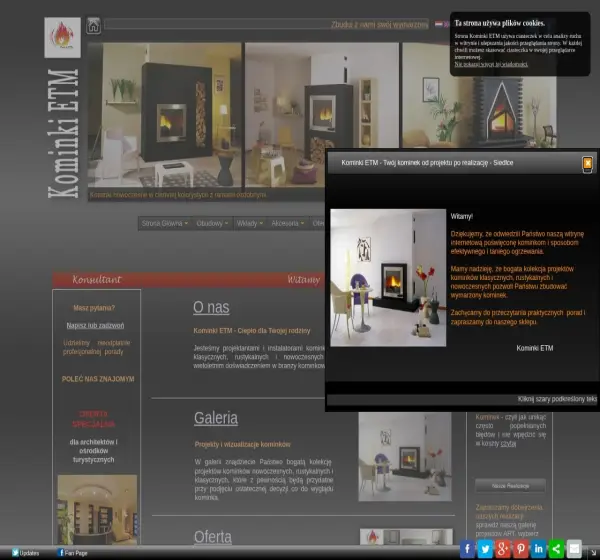Click the popup title bar text Kominki ETM

[427, 163]
